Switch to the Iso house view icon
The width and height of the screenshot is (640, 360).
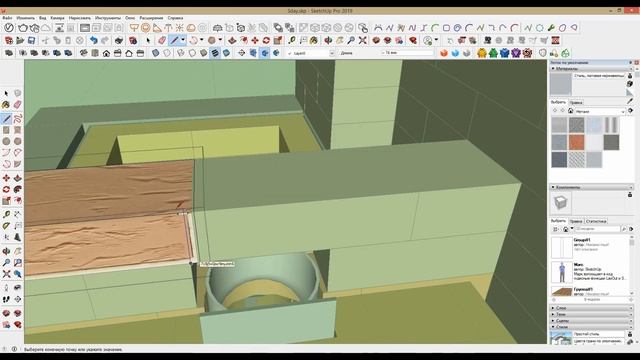84,53
